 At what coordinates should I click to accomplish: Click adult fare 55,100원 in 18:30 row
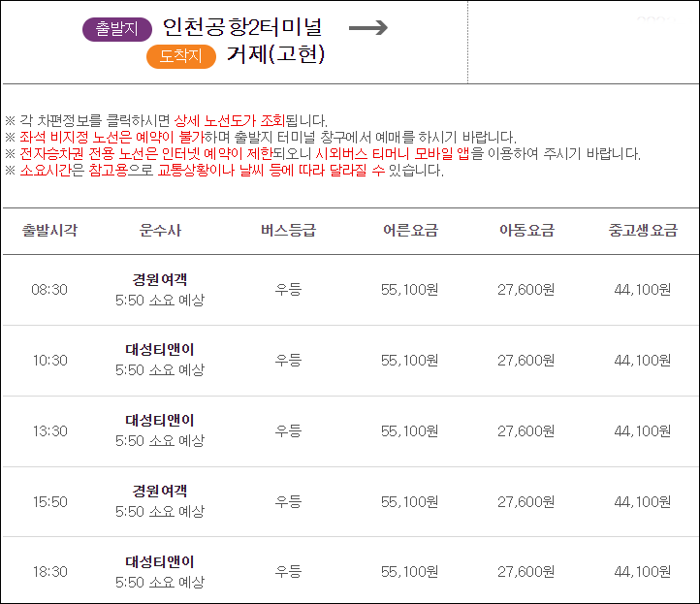pyautogui.click(x=410, y=571)
